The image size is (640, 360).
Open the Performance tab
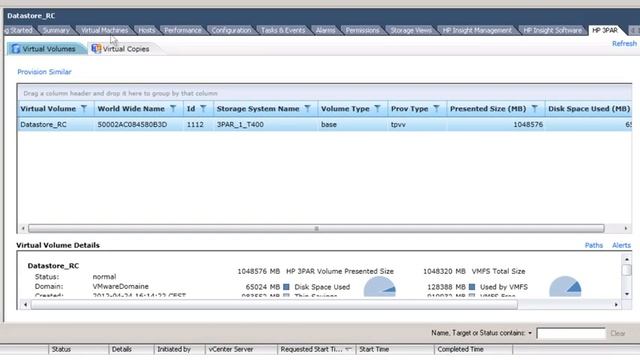point(183,30)
